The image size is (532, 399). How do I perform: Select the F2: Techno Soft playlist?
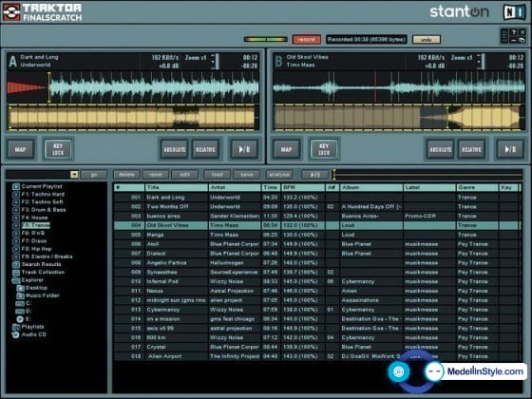pyautogui.click(x=43, y=202)
